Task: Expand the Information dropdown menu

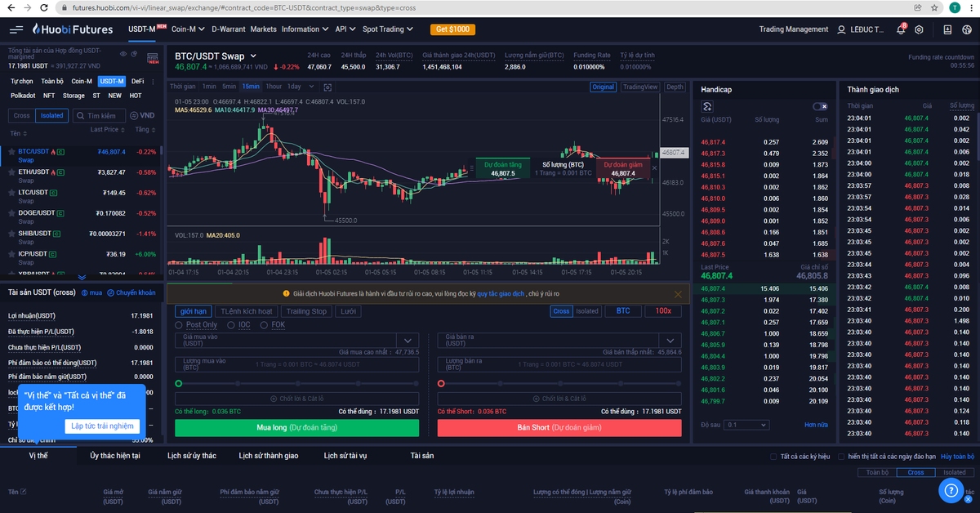Action: point(305,29)
